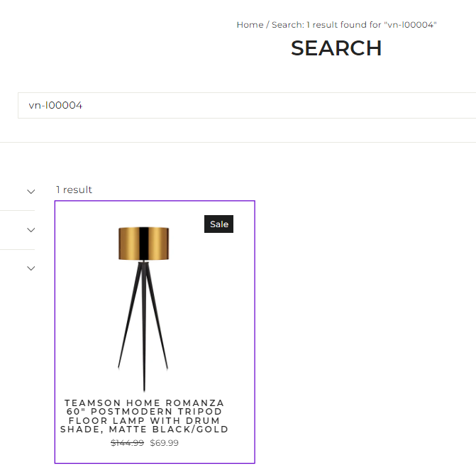Image resolution: width=476 pixels, height=470 pixels.
Task: Click the $69.99 sale price
Action: coord(165,442)
